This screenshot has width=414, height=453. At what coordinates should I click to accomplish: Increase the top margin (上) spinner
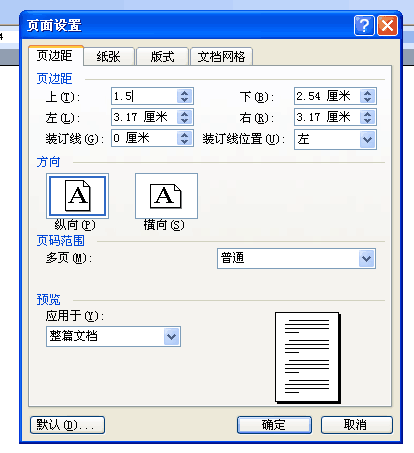pos(185,93)
